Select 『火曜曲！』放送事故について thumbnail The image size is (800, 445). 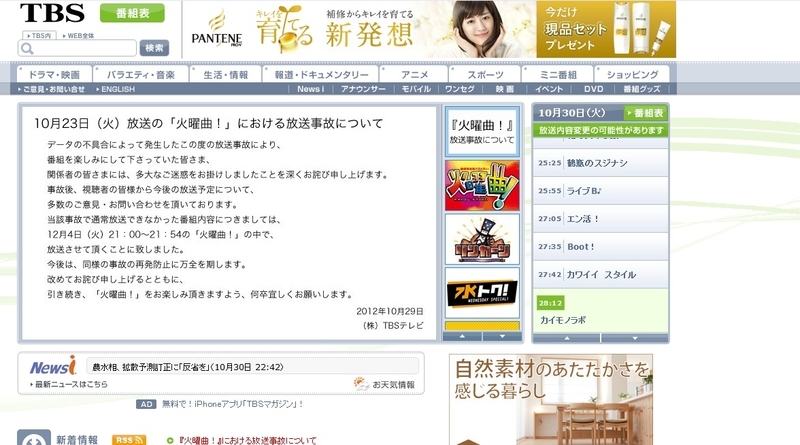(482, 132)
